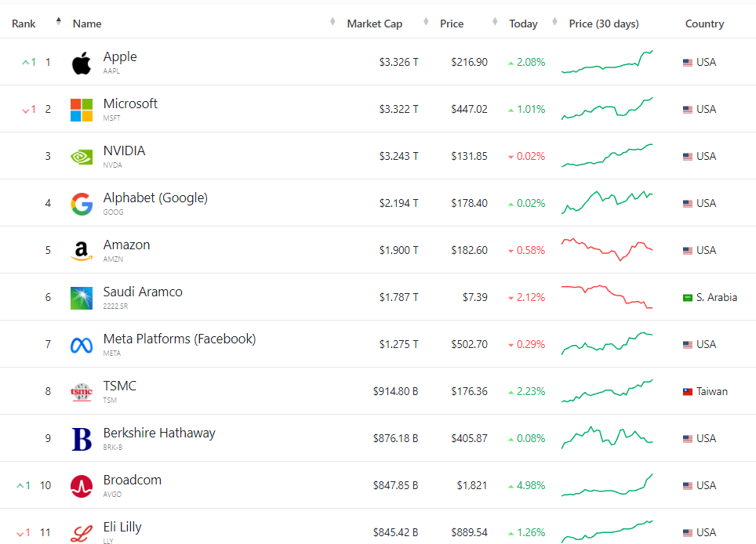Click Saudi Aramco's red 30-day chart
Screen dimensions: 756x544
point(607,296)
